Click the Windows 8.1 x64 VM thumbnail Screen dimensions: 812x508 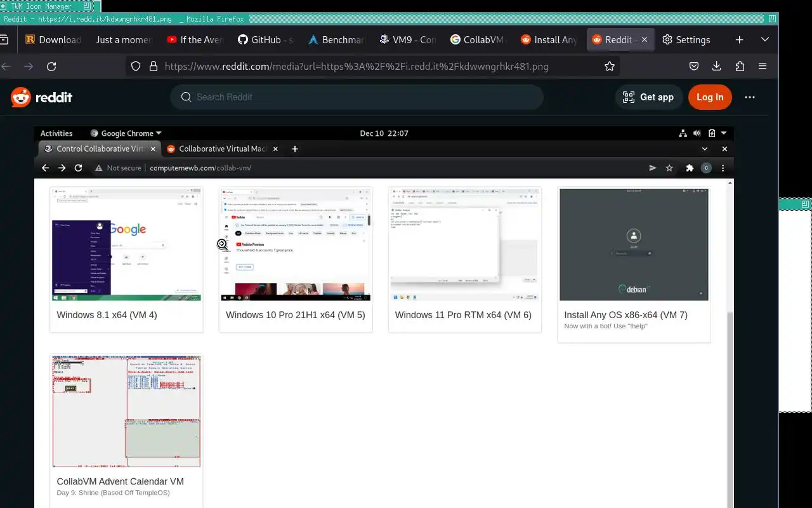click(x=126, y=244)
